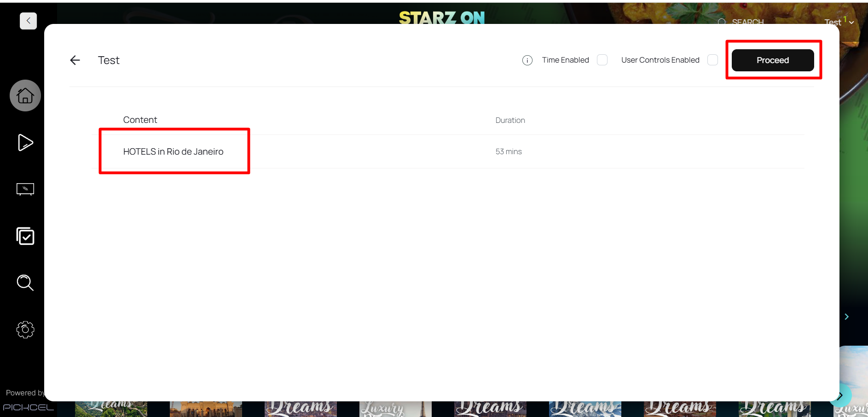Enable the Time Enabled checkbox
868x417 pixels.
(602, 60)
